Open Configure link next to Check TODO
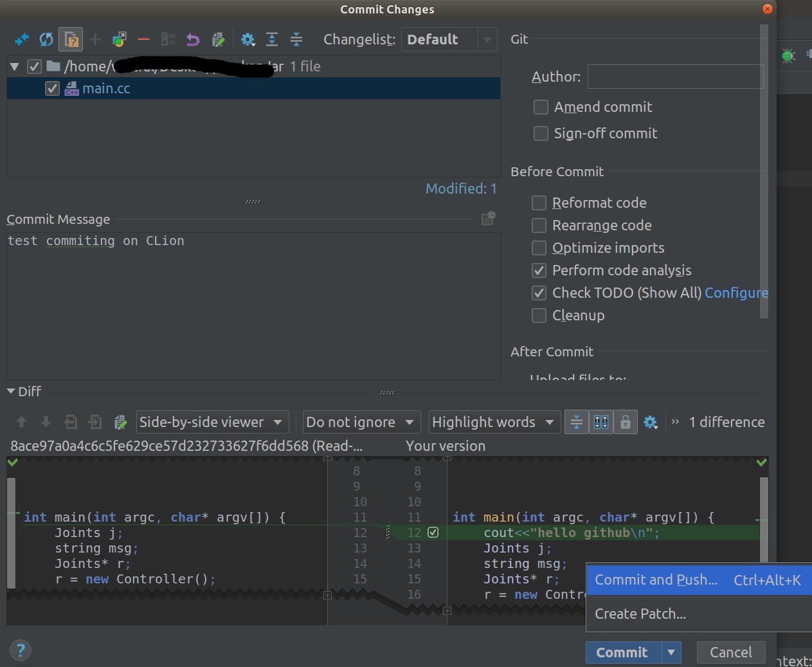This screenshot has width=812, height=667. tap(736, 293)
